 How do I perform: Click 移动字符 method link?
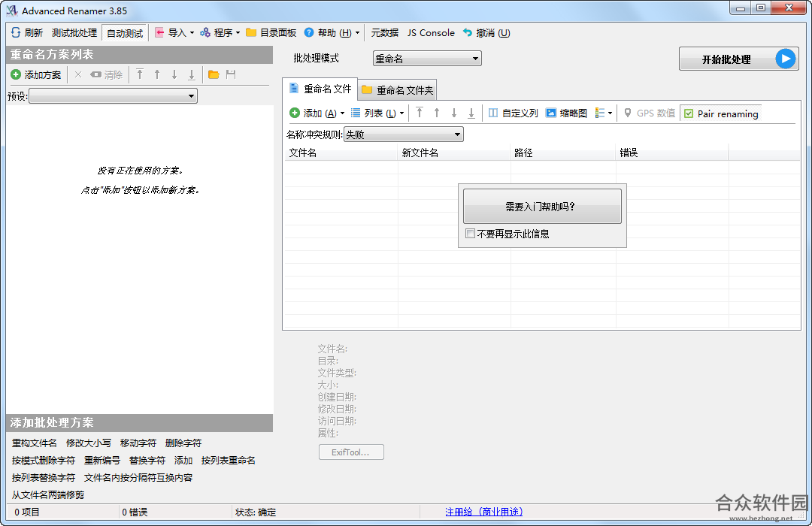tap(138, 443)
